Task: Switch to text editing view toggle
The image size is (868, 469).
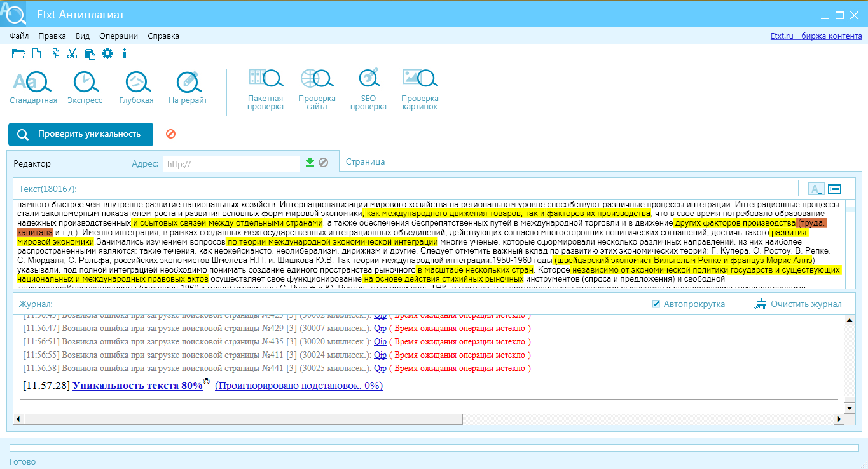Action: point(816,189)
